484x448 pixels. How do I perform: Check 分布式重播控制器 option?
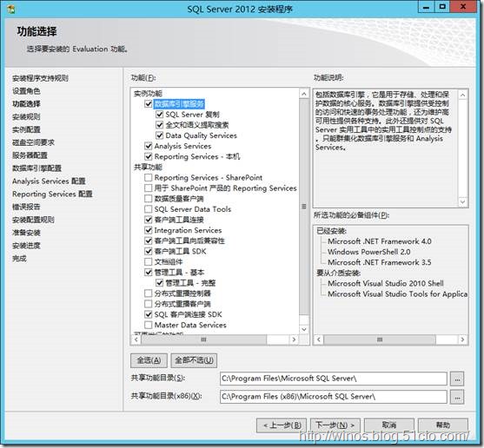[x=149, y=293]
